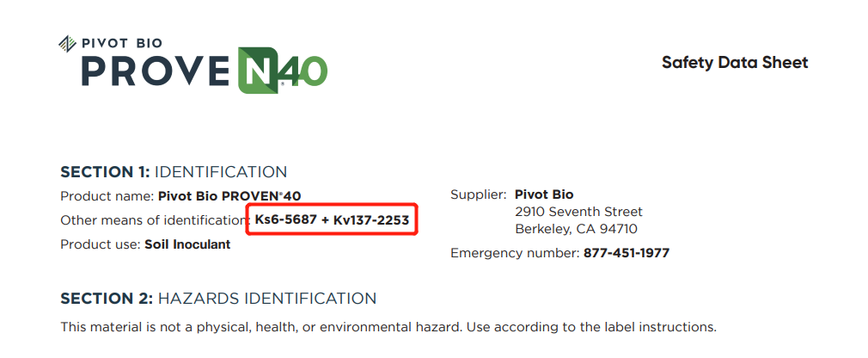The width and height of the screenshot is (868, 358).
Task: Select the Section 1 Identification heading
Action: coord(174,172)
